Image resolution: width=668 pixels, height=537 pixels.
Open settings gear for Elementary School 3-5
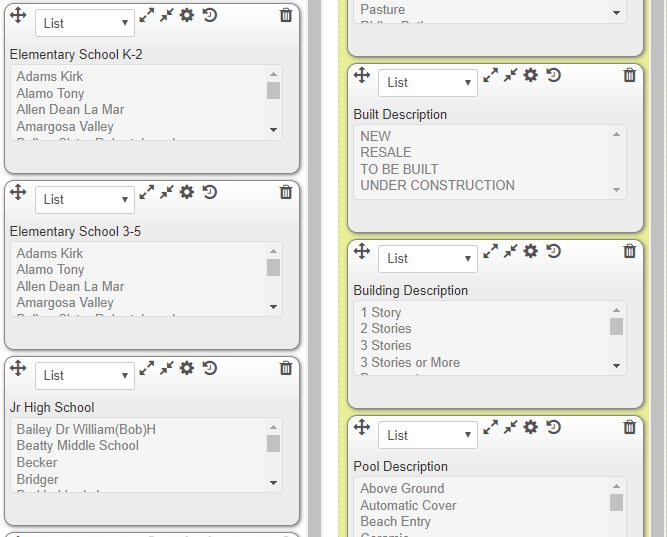(187, 192)
